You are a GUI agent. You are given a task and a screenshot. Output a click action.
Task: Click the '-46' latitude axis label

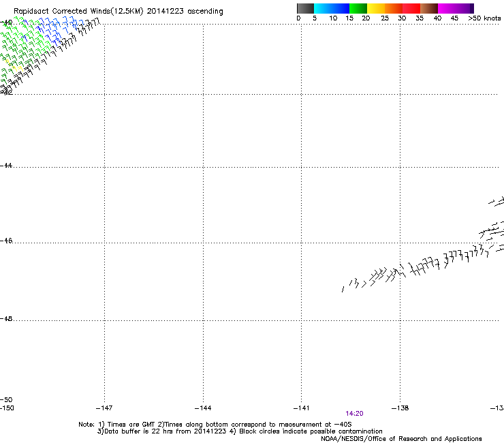[6, 241]
